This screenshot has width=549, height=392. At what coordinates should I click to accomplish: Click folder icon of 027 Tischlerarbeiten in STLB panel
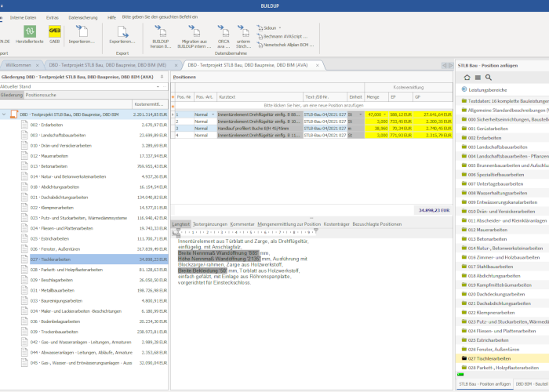pos(464,358)
